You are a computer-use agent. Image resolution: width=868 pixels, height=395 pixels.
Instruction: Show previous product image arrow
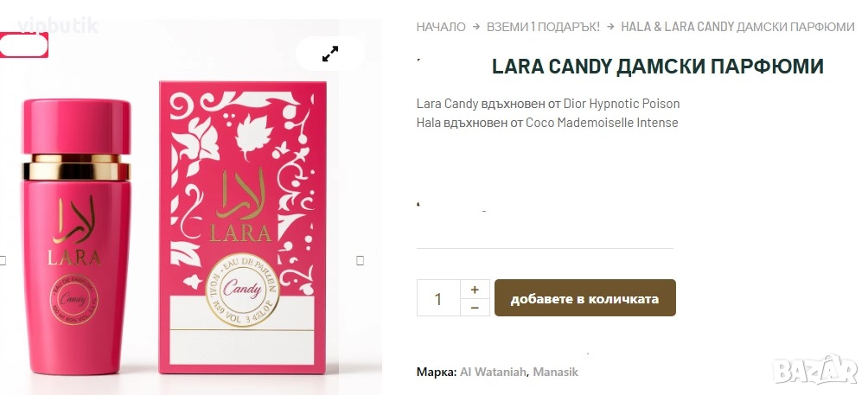(3, 260)
